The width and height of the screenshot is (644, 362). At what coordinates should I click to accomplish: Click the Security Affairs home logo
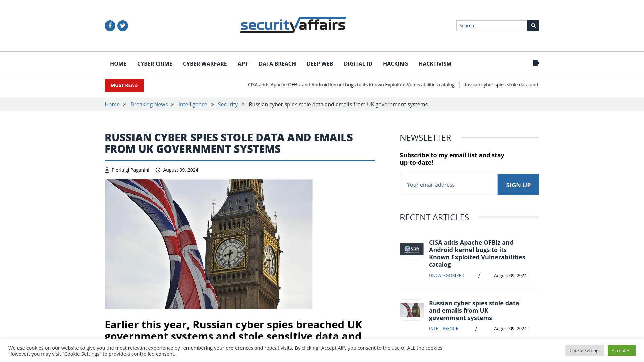coord(293,25)
